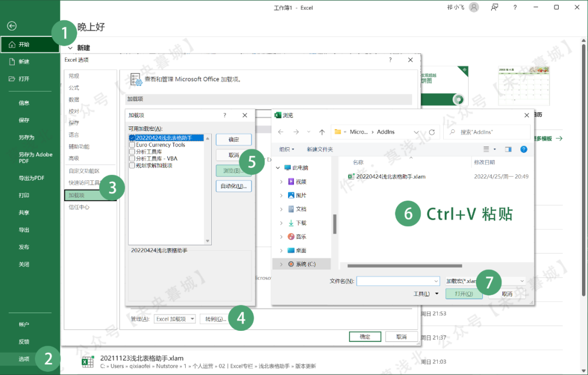Select the 图片 folder

(x=297, y=195)
